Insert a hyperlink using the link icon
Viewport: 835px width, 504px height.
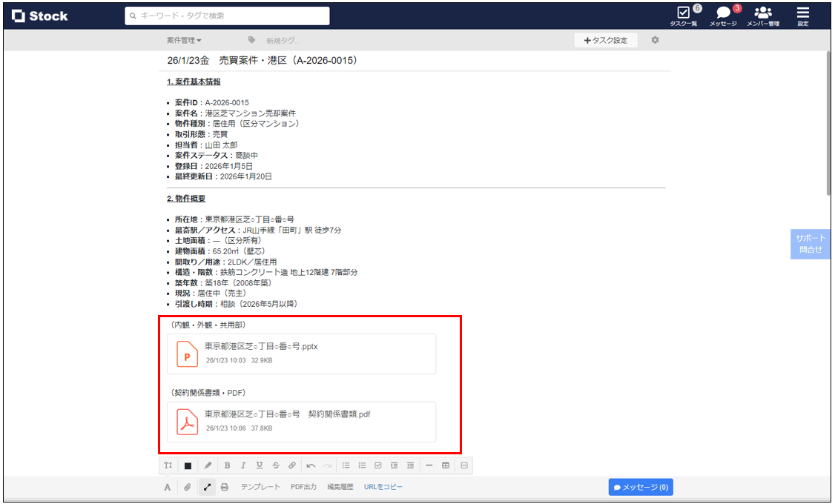294,465
